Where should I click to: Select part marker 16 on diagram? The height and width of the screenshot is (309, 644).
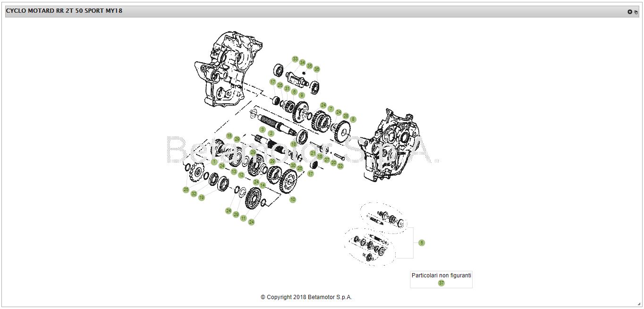[320, 156]
